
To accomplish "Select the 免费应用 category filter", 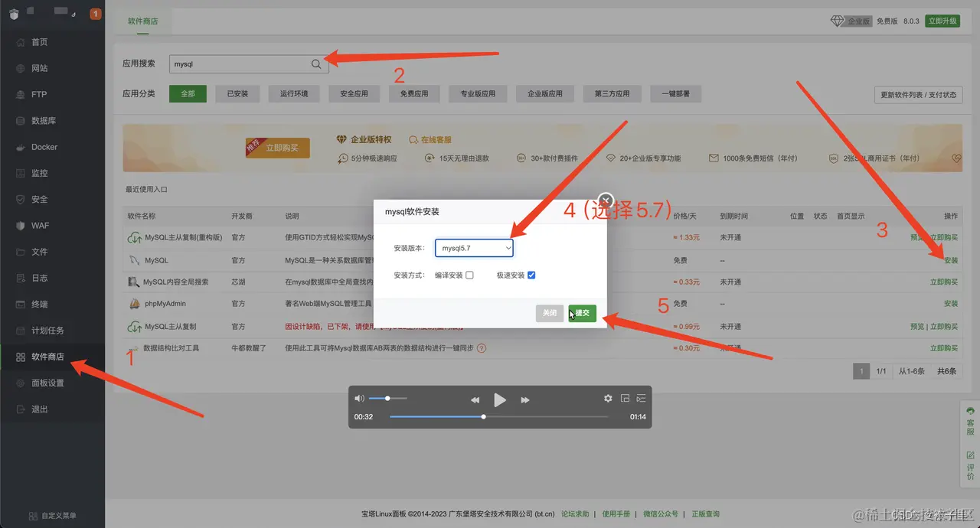I will coord(414,93).
